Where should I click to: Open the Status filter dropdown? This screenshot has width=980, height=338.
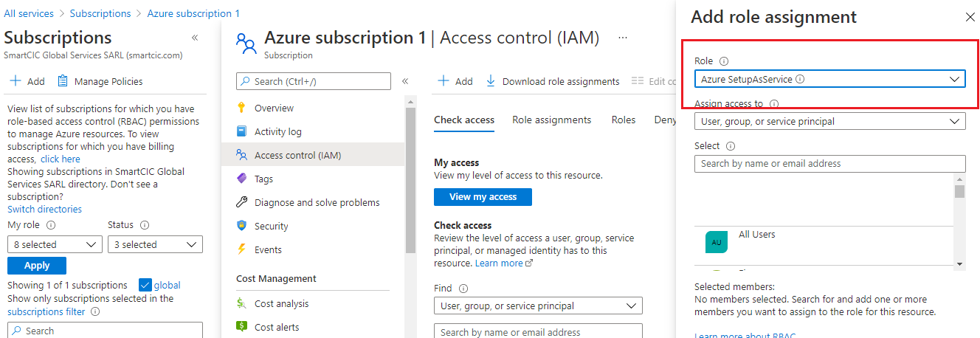click(155, 244)
